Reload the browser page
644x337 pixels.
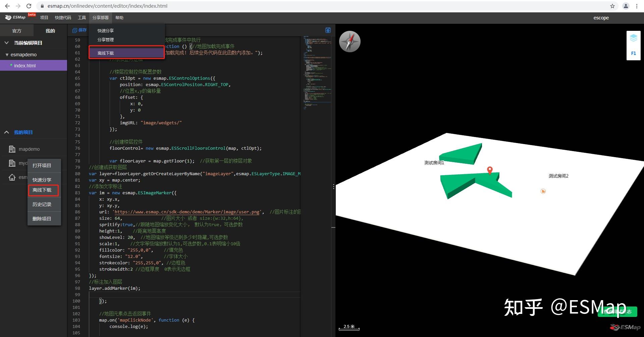(29, 6)
